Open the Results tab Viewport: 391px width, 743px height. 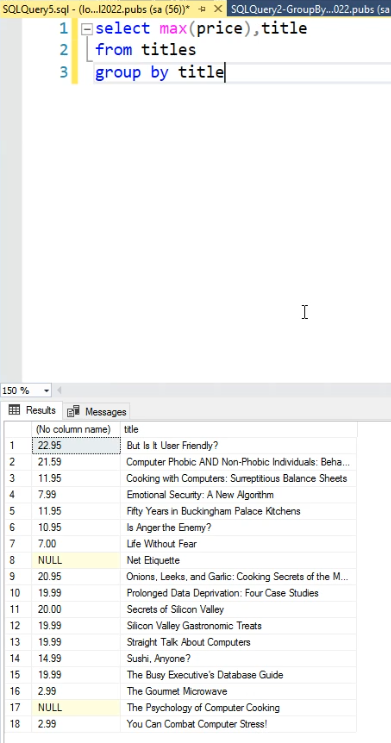33,410
